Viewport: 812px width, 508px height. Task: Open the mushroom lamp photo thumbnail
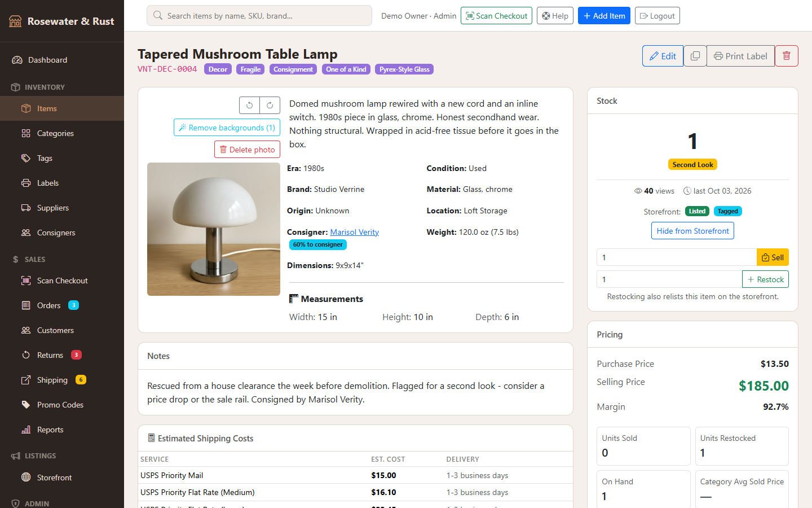coord(214,229)
